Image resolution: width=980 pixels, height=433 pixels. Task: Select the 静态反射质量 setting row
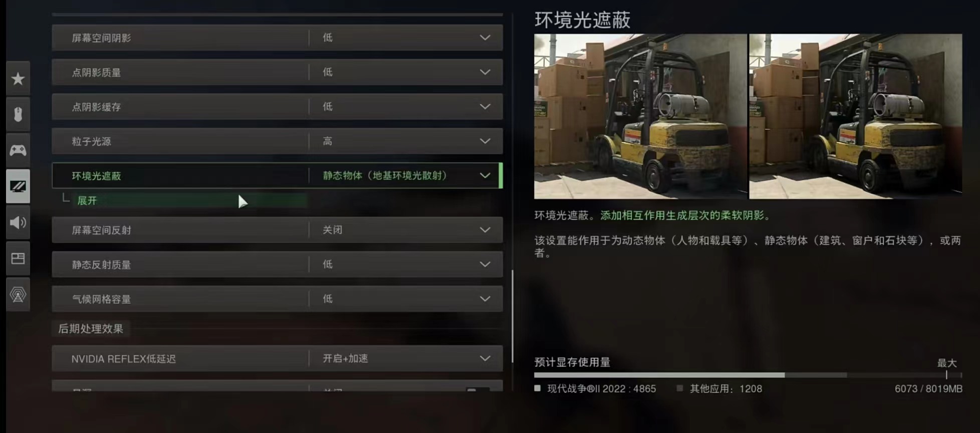point(277,264)
